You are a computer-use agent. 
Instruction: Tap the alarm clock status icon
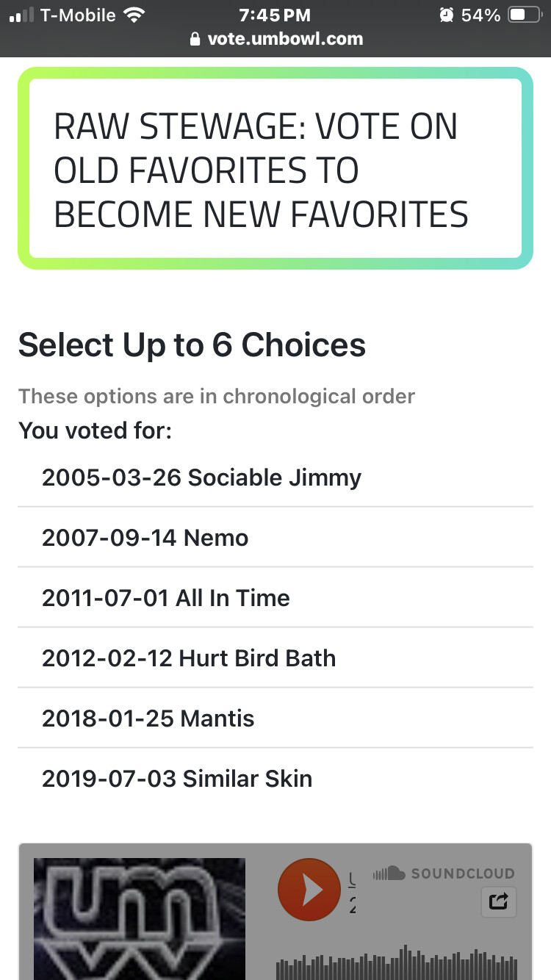[446, 15]
